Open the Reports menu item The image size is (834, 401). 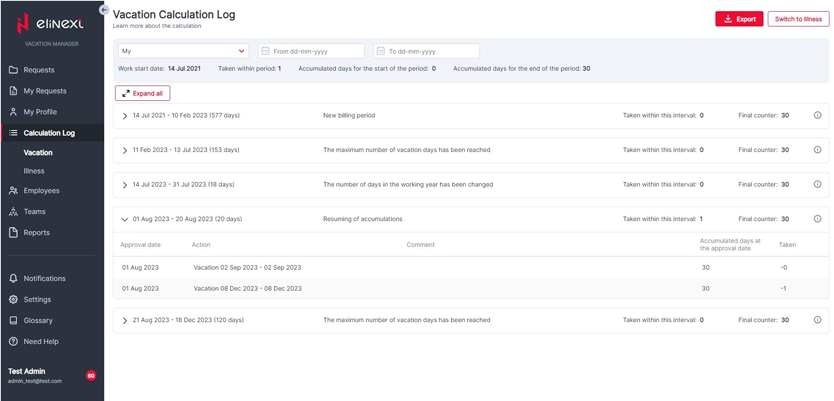(x=36, y=233)
